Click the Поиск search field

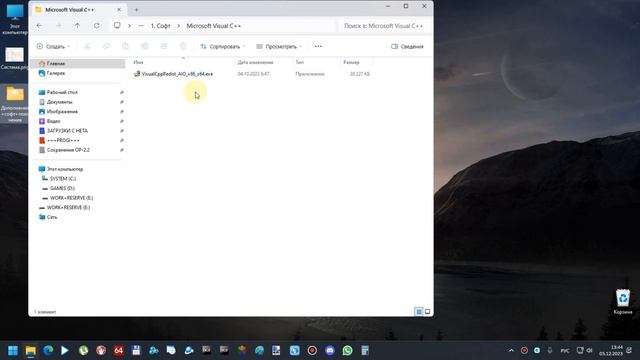click(x=383, y=26)
